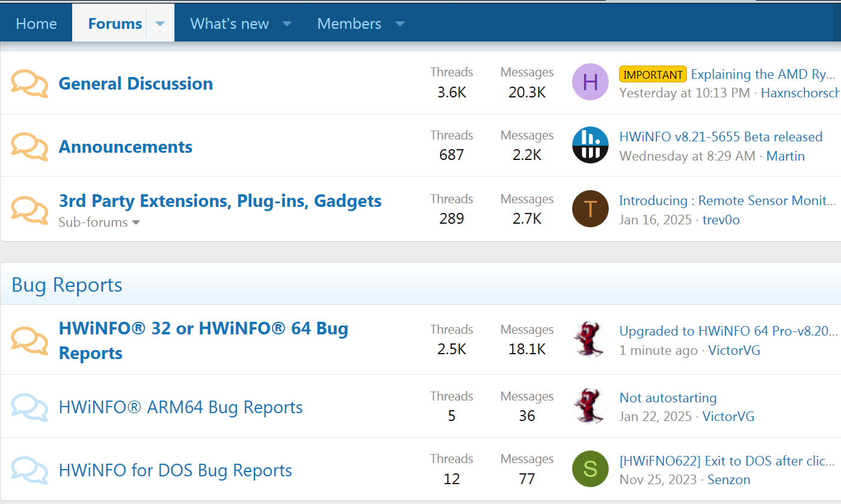This screenshot has width=841, height=504.
Task: Click the IMPORTANT yellow label badge
Action: [x=653, y=75]
